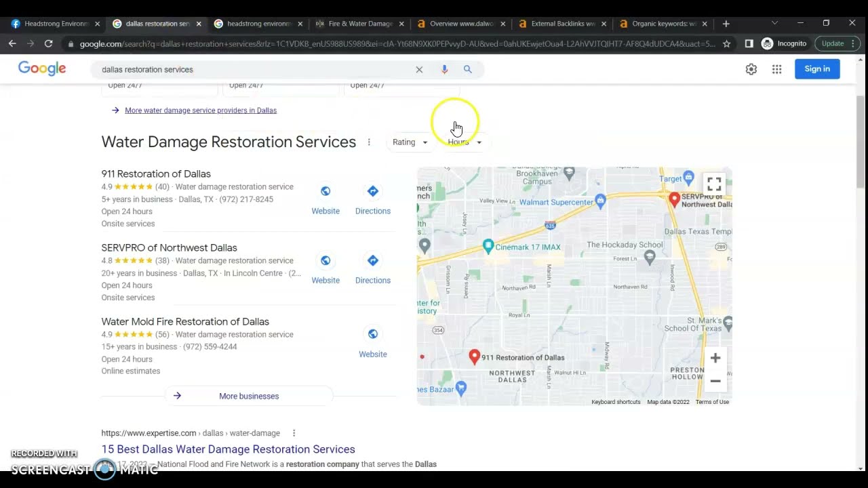This screenshot has width=868, height=488.
Task: Click More businesses button
Action: coord(249,396)
